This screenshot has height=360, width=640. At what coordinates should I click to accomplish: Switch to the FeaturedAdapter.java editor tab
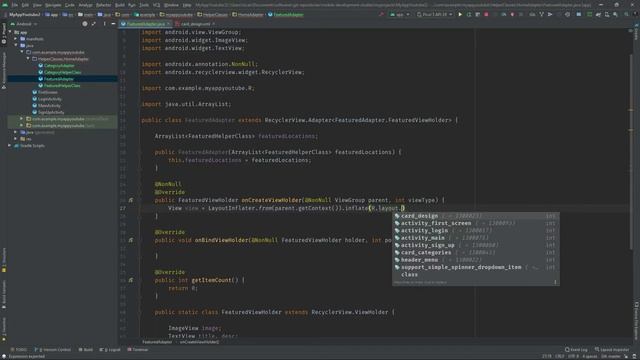[145, 24]
